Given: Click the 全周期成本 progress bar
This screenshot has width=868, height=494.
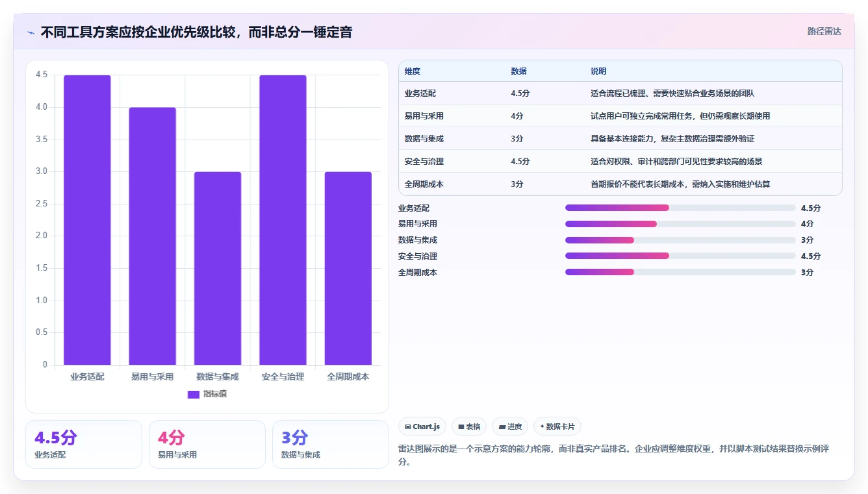Looking at the screenshot, I should (x=680, y=272).
